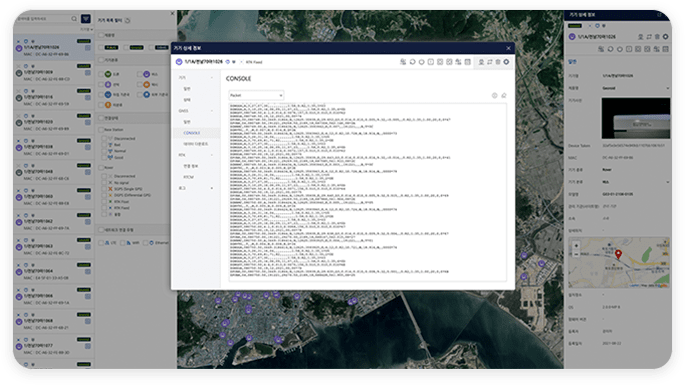Select 연결 정보 under RTK in the sidebar
This screenshot has height=385, width=685.
click(x=190, y=166)
